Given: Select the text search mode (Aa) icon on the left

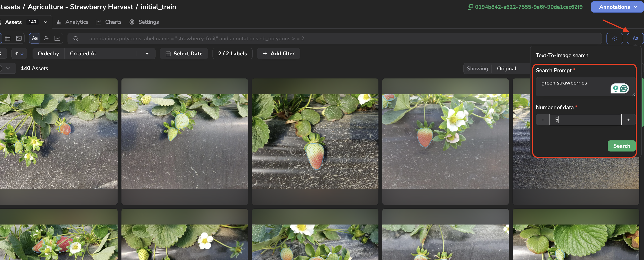Looking at the screenshot, I should click(35, 39).
